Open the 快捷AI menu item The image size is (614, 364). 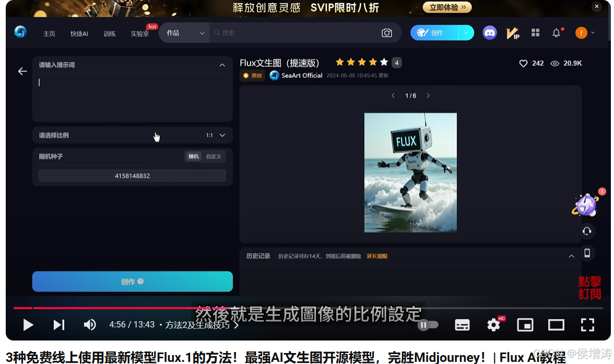tap(79, 34)
